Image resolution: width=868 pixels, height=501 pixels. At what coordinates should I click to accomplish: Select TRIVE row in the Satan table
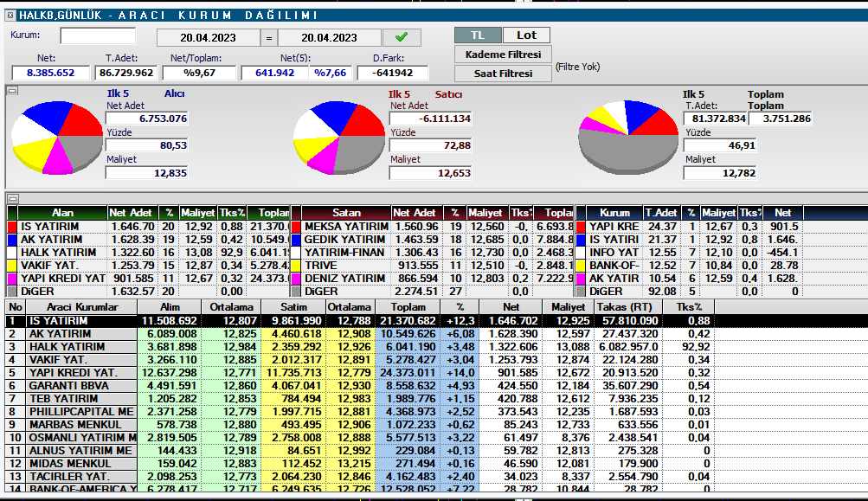[x=433, y=266]
